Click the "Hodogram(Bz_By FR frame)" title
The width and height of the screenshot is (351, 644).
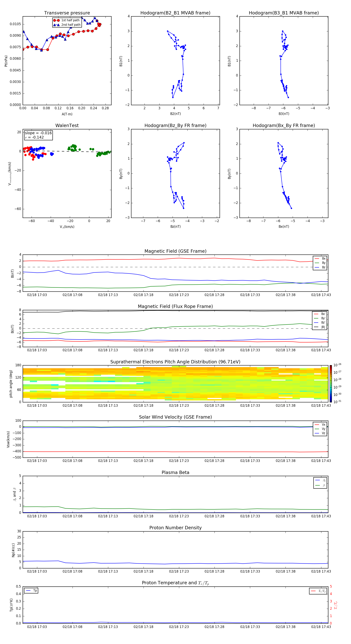pos(175,125)
